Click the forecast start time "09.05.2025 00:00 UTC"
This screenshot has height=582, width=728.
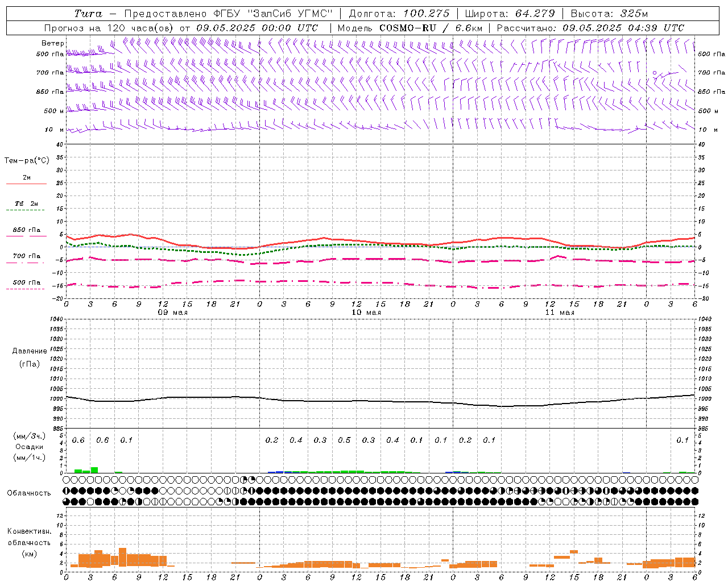(257, 28)
